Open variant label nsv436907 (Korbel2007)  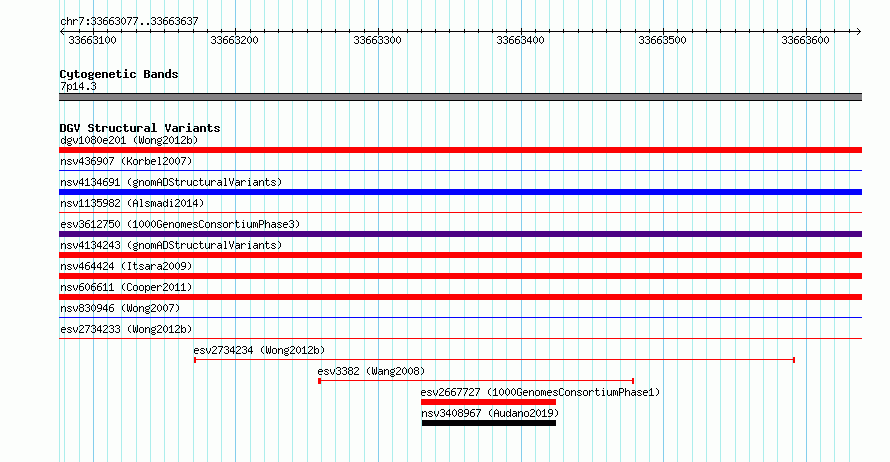[x=126, y=161]
